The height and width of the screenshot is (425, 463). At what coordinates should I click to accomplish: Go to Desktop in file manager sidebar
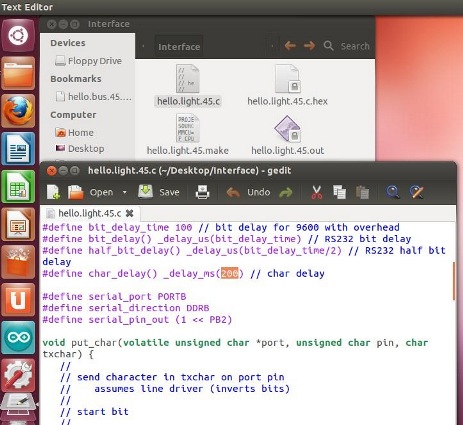80,149
